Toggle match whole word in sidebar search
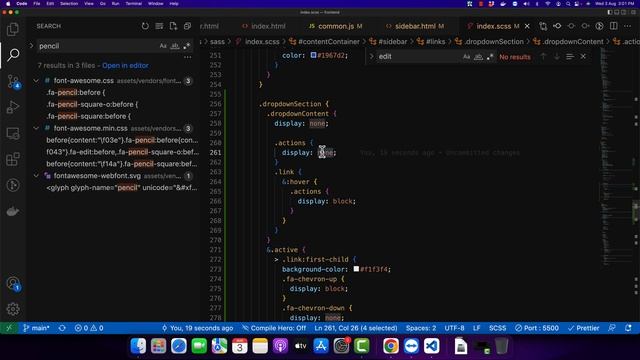 (x=175, y=46)
